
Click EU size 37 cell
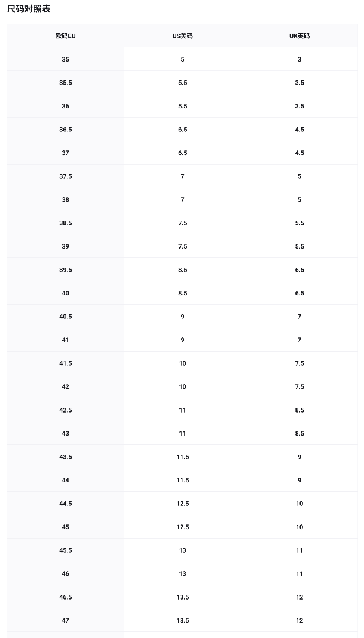click(66, 153)
